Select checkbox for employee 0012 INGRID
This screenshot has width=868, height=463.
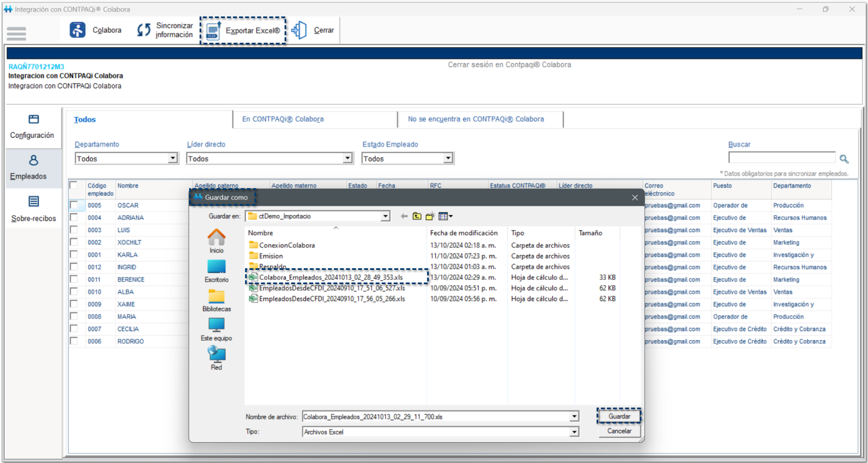[73, 267]
